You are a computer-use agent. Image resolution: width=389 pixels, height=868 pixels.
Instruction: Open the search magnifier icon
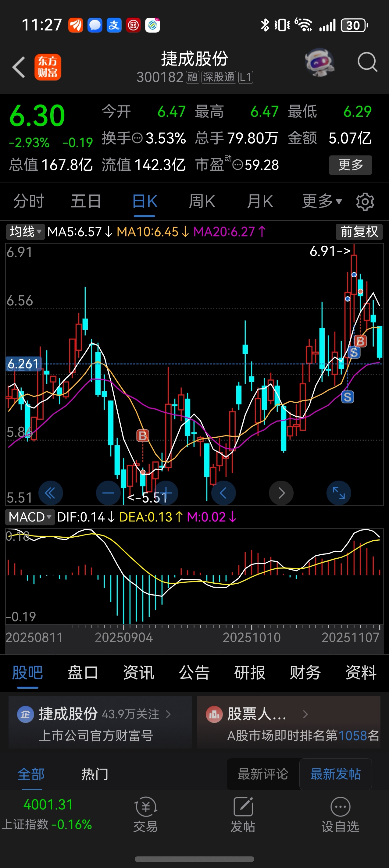[x=367, y=62]
